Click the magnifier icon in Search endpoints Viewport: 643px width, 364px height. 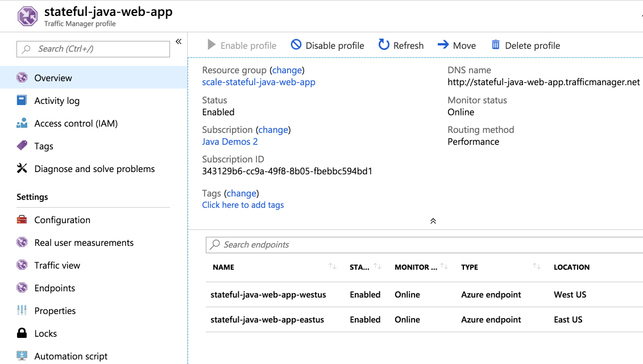coord(215,244)
